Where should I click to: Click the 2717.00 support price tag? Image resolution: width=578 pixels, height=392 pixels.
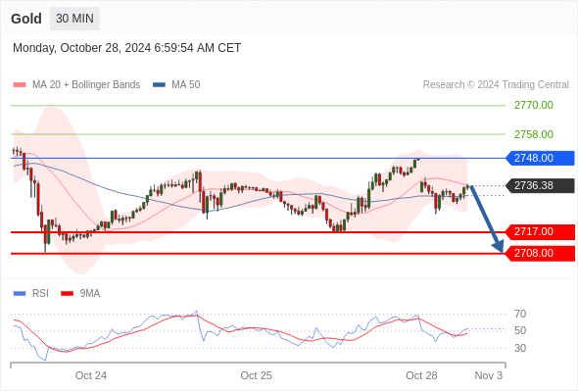[540, 232]
